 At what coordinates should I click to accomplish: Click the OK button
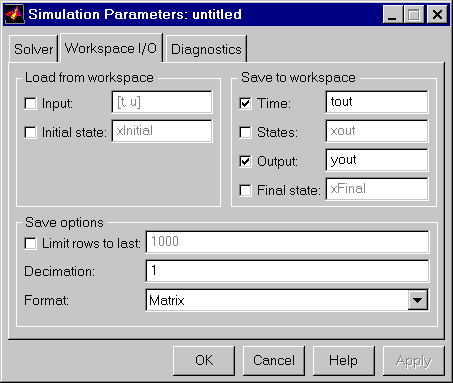204,360
